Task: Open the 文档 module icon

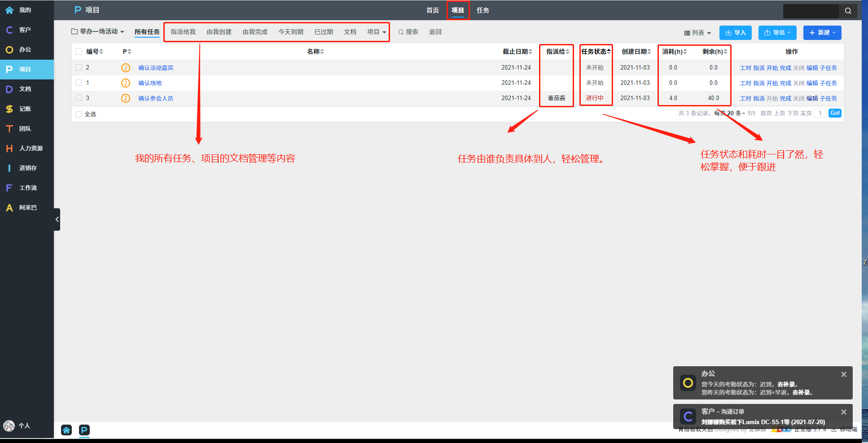Action: 9,89
